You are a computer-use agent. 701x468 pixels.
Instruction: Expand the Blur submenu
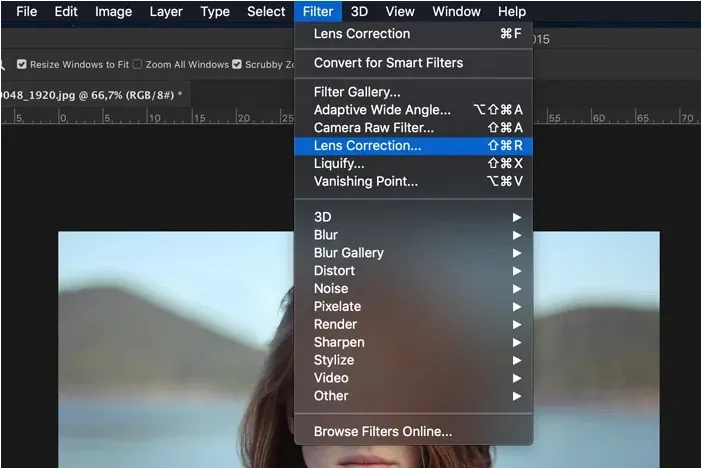(x=325, y=235)
